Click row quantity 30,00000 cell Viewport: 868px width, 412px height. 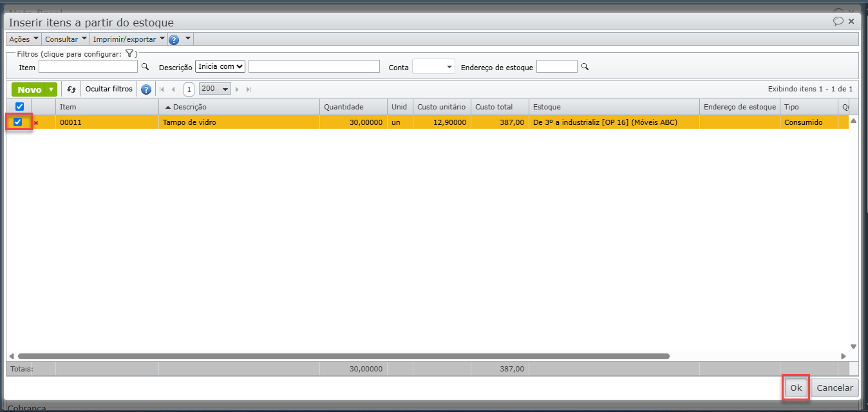(353, 122)
